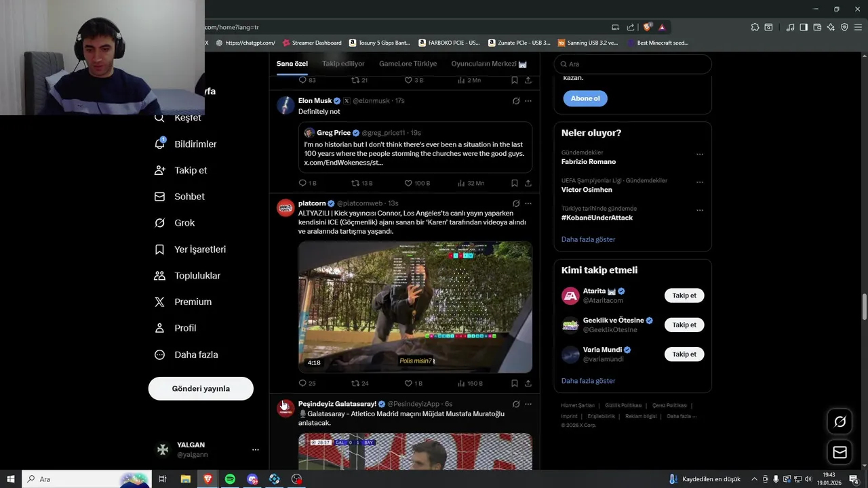Image resolution: width=868 pixels, height=488 pixels.
Task: Open Topluluklar communities page
Action: (x=188, y=275)
